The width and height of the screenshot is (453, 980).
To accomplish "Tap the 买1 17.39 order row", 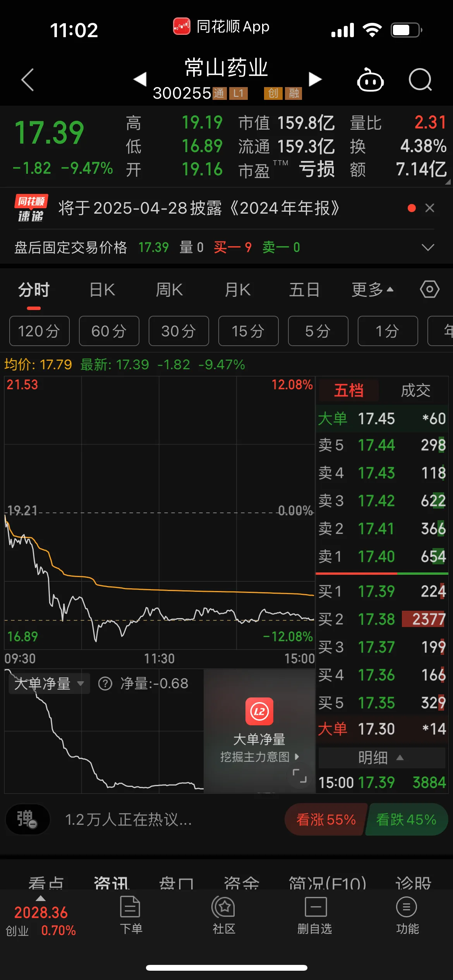I will tap(382, 591).
